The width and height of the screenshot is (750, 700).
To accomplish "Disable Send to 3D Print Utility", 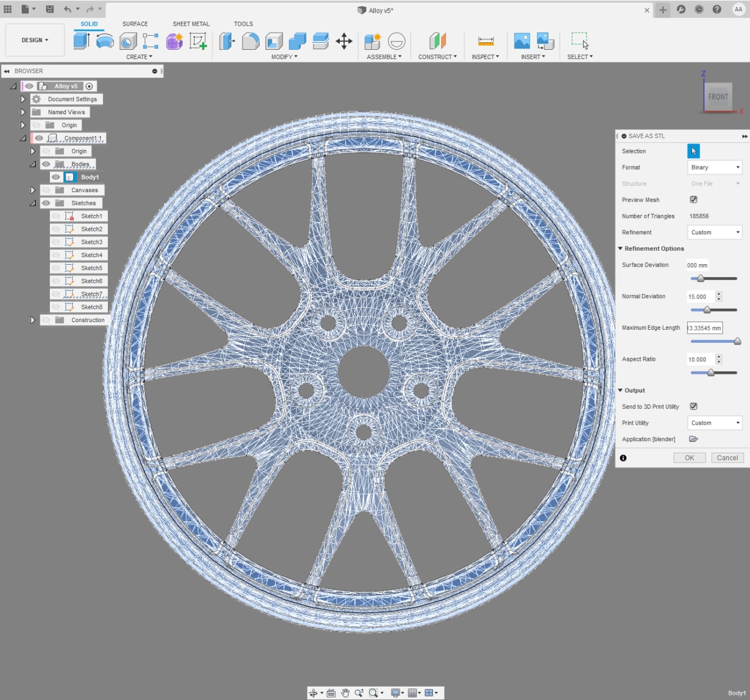I will [x=694, y=407].
